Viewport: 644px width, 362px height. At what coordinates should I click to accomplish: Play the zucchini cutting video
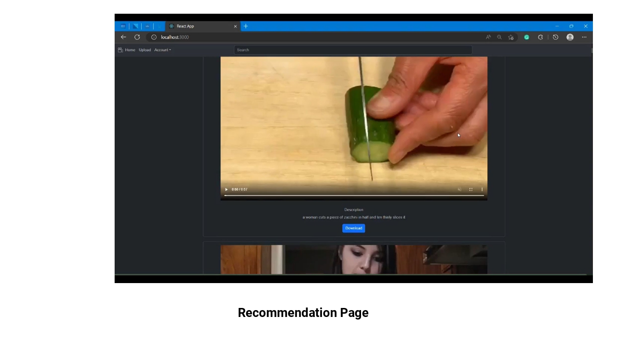(x=226, y=189)
